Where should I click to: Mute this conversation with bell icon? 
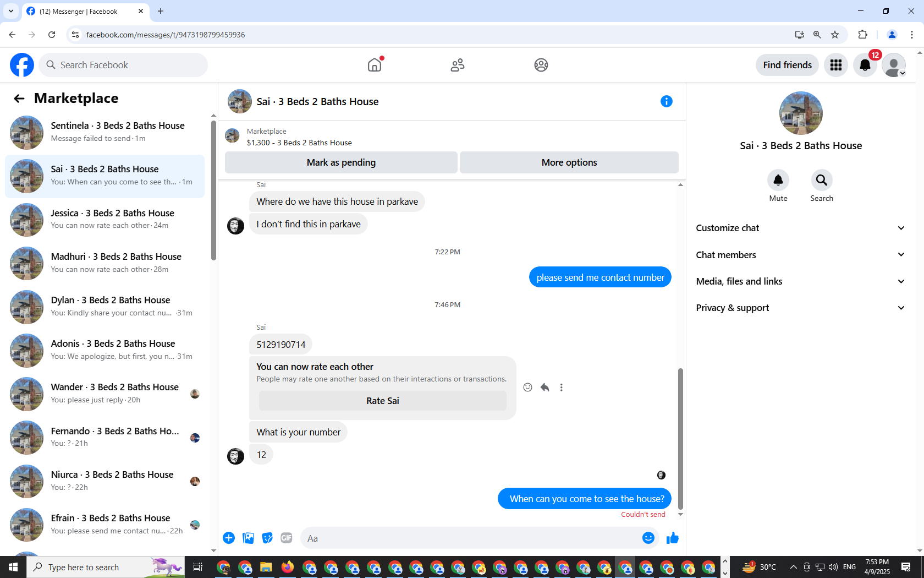point(778,180)
